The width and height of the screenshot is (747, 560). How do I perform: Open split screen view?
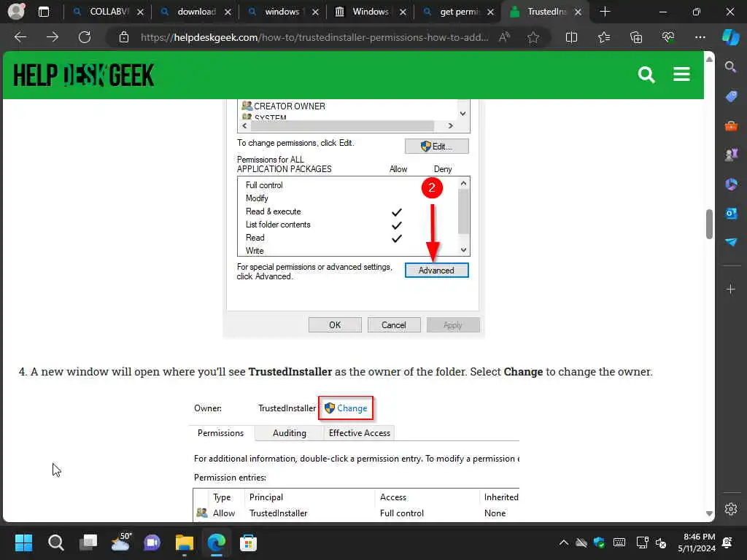click(x=571, y=37)
